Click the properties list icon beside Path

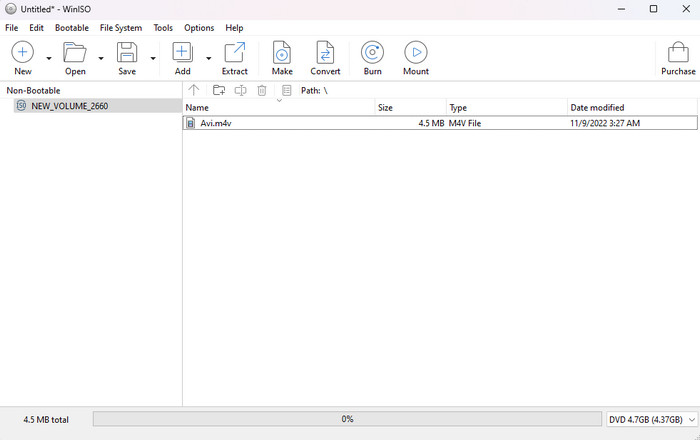287,90
